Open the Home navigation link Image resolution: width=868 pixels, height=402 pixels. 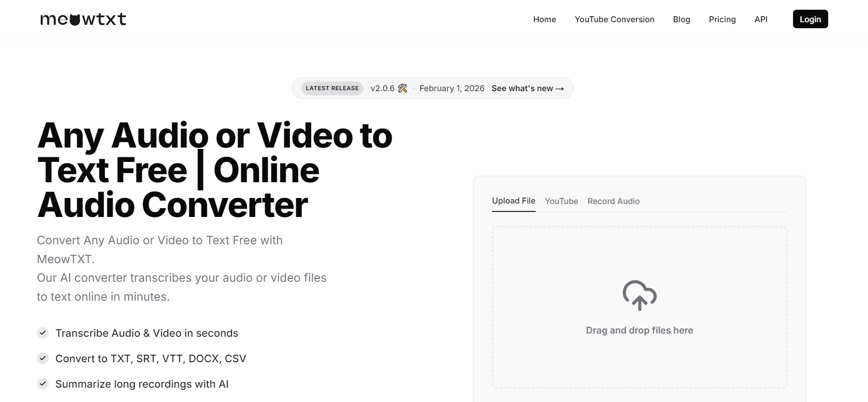point(544,19)
